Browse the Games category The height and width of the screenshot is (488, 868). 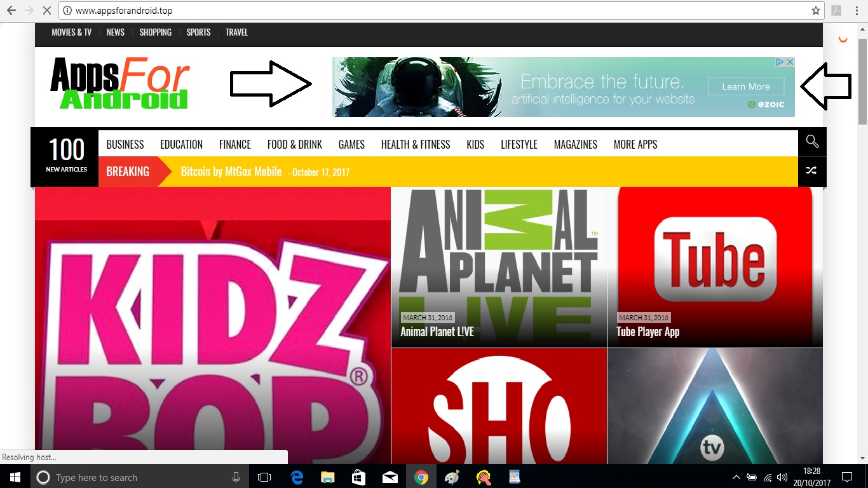tap(351, 144)
